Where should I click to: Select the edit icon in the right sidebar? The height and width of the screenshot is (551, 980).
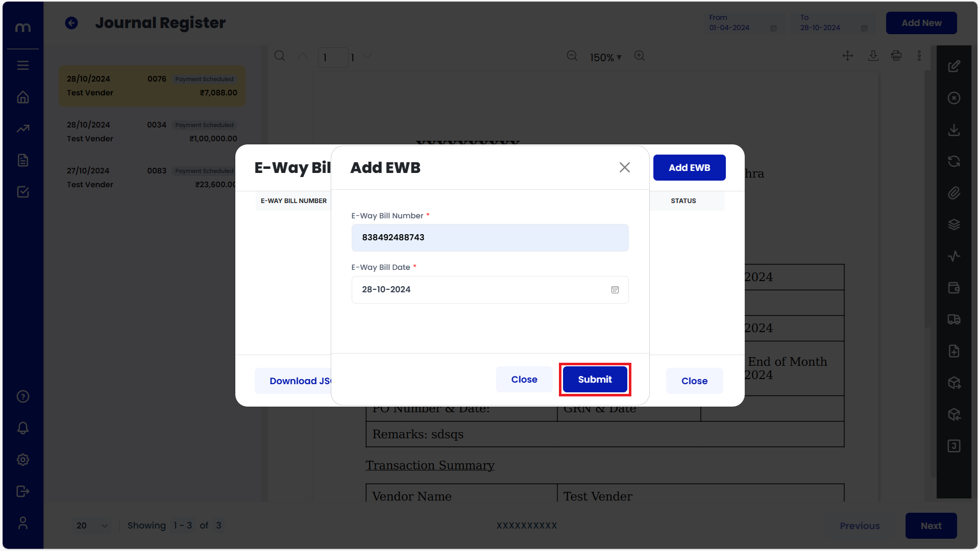(x=954, y=66)
